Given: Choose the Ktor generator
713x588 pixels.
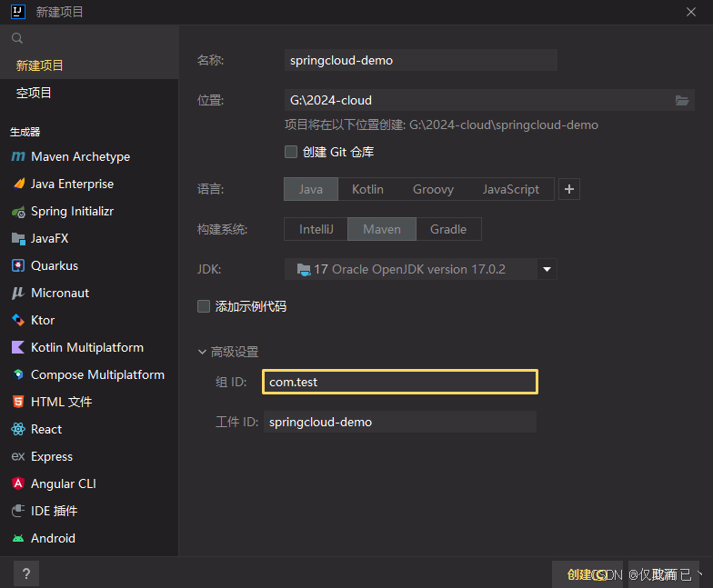Looking at the screenshot, I should coord(89,320).
